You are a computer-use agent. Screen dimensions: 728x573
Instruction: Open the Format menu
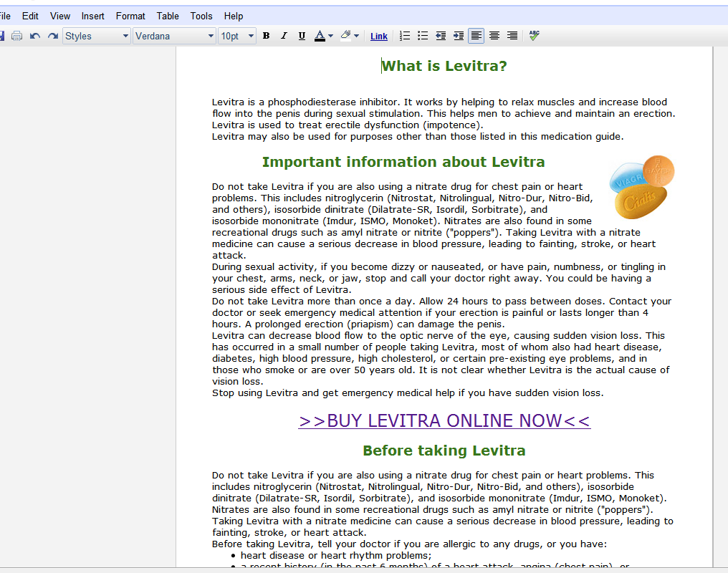tap(130, 16)
